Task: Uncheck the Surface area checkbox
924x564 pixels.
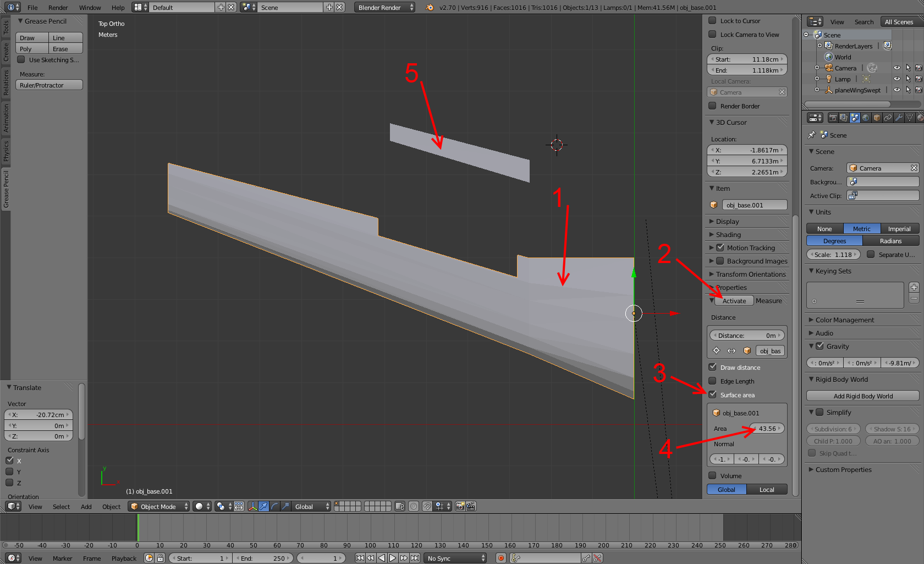Action: coord(713,395)
